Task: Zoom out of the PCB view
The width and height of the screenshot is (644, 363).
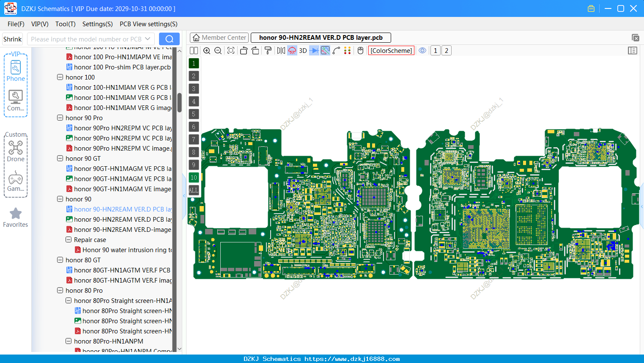Action: click(x=218, y=51)
